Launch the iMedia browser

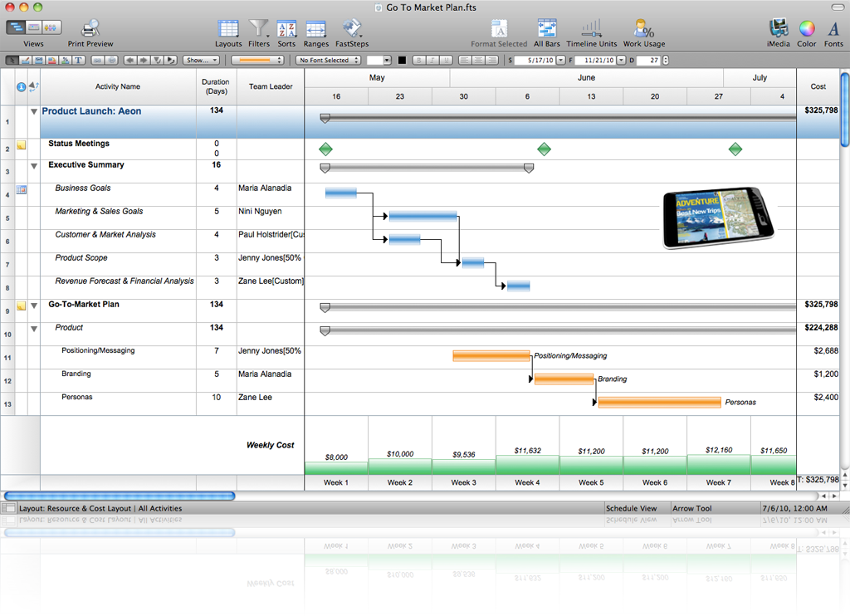click(x=779, y=31)
